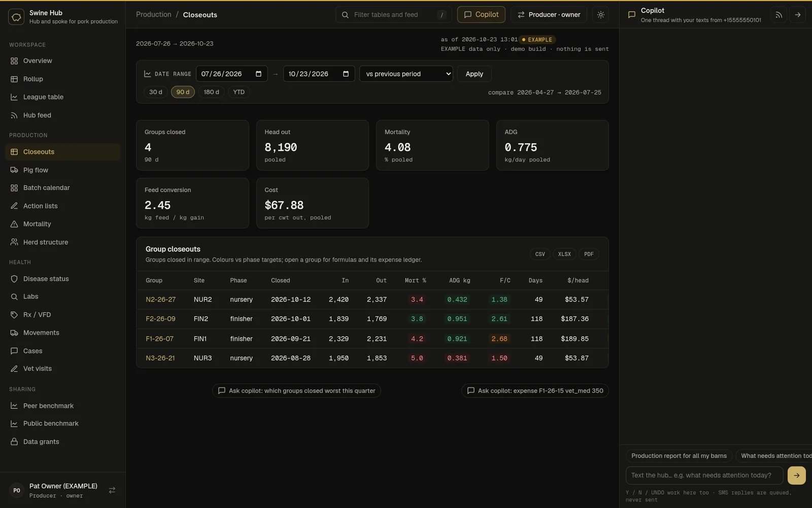
Task: Open Overview in the sidebar
Action: click(x=63, y=61)
